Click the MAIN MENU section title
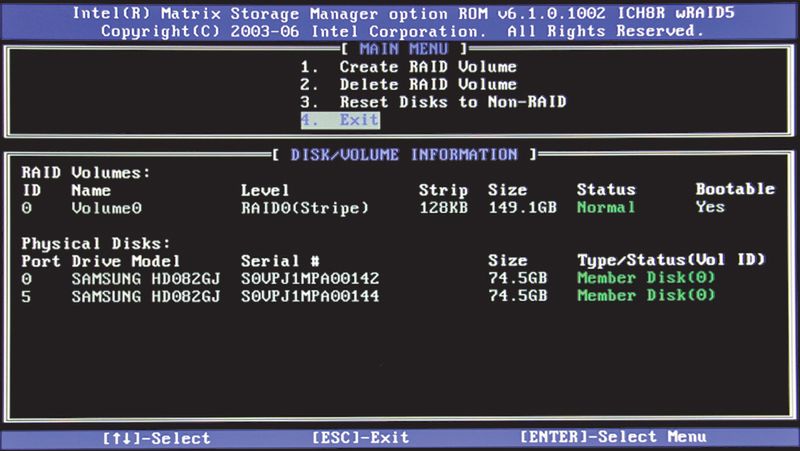This screenshot has height=451, width=800. click(x=404, y=49)
